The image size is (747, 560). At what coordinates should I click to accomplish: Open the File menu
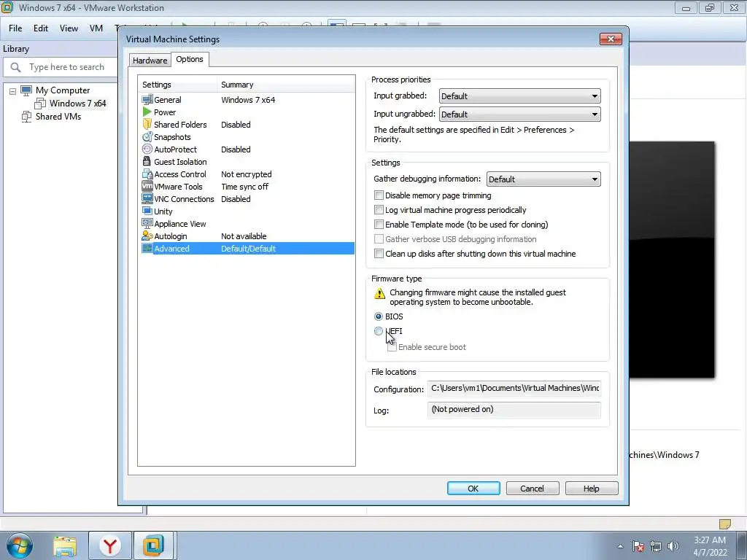coord(15,28)
